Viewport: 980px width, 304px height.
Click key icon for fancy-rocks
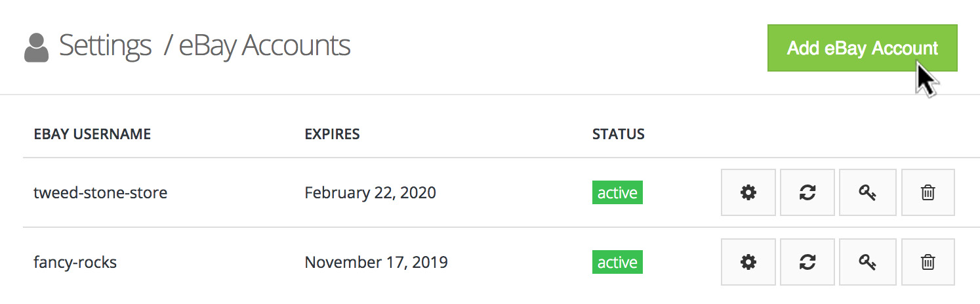pyautogui.click(x=867, y=262)
